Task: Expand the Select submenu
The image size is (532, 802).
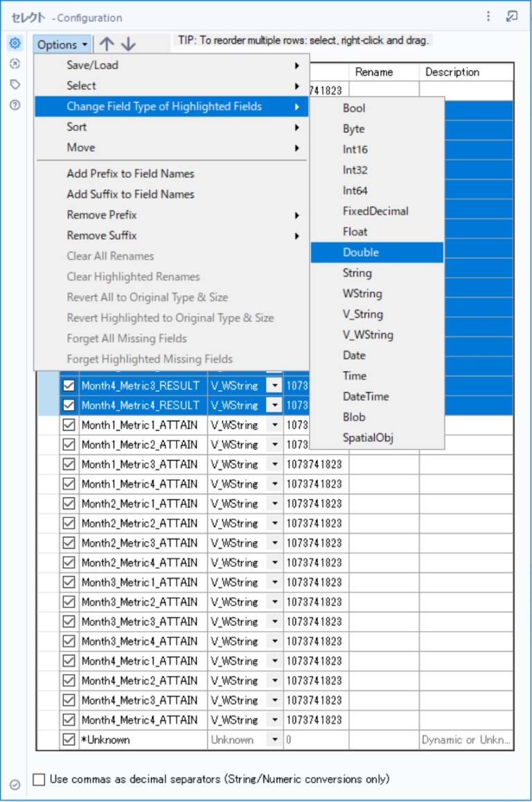Action: (171, 85)
